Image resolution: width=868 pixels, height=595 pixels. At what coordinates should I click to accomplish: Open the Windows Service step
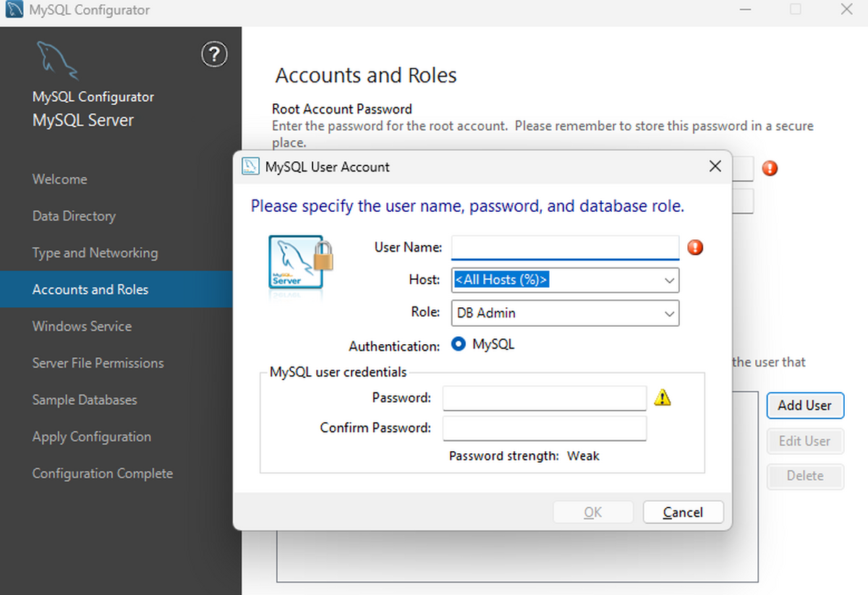82,326
